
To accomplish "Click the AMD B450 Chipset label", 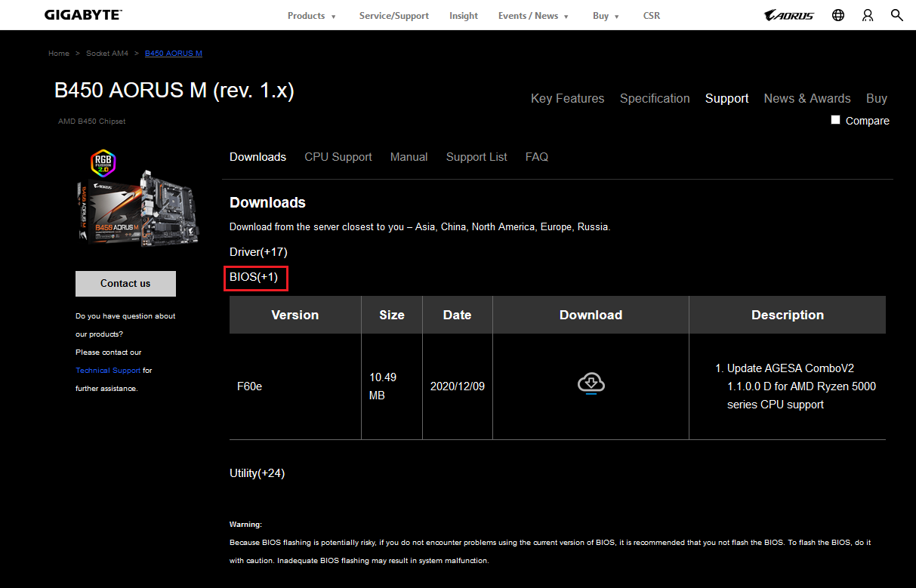I will point(92,122).
